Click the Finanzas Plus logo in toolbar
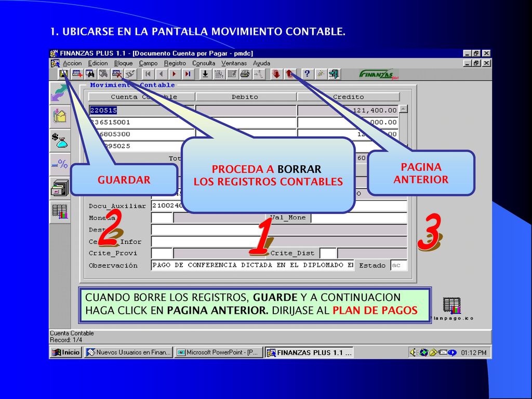 pos(378,74)
